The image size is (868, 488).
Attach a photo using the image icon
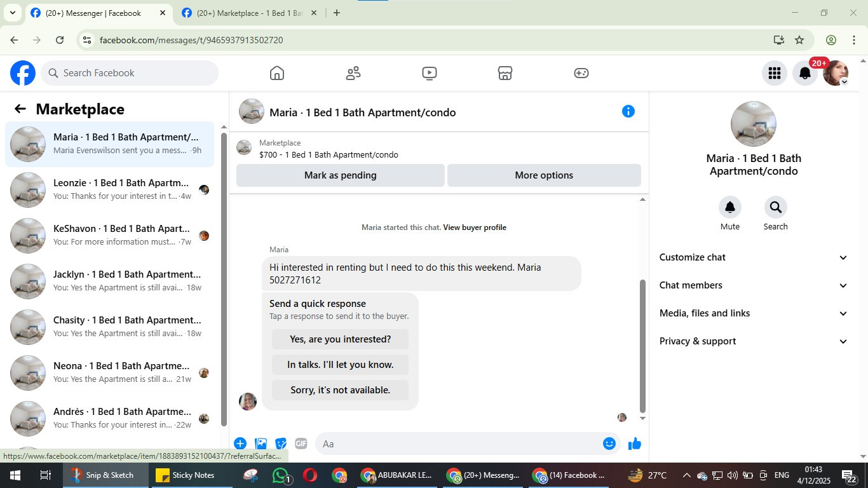pyautogui.click(x=261, y=444)
